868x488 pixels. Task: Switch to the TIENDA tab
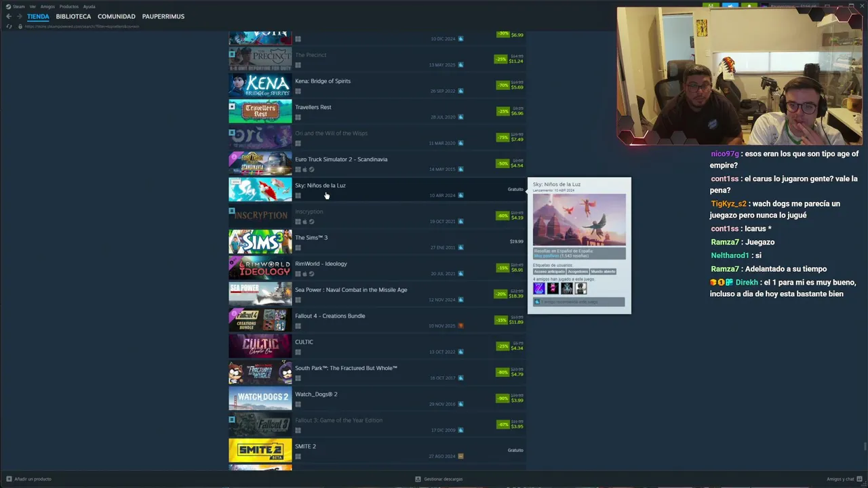pyautogui.click(x=38, y=16)
